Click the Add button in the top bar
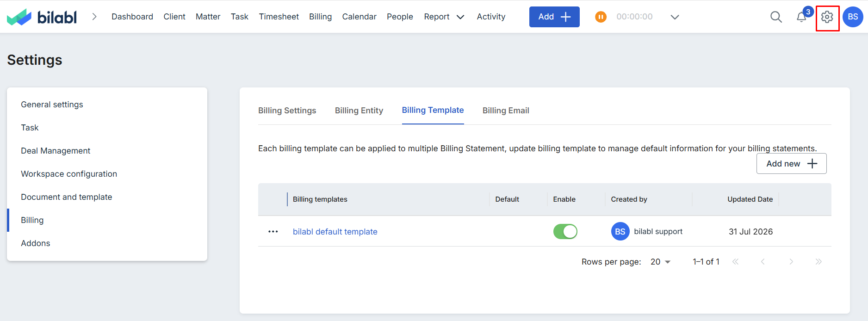The image size is (868, 321). [554, 17]
